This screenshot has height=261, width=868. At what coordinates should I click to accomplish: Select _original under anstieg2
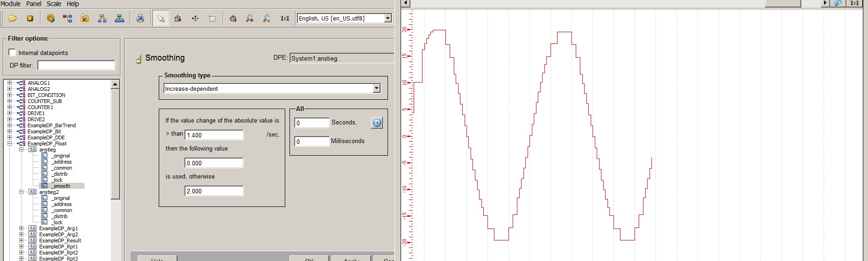point(61,198)
